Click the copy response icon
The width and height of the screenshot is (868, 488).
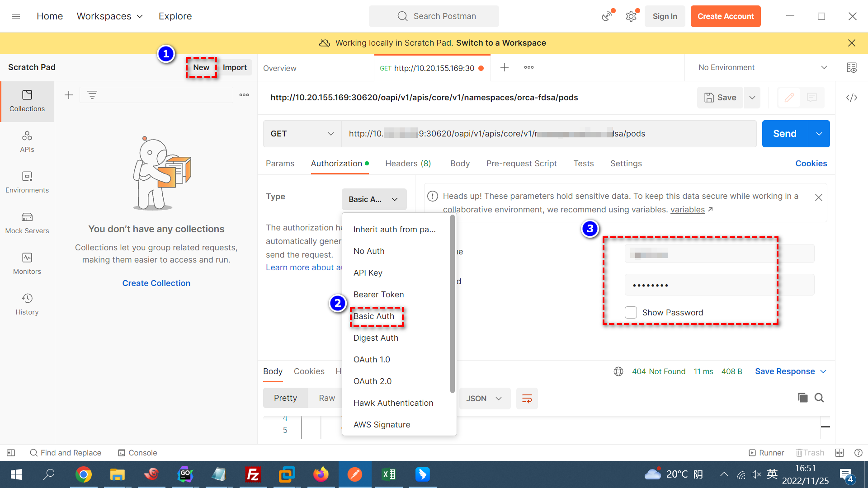[x=802, y=398]
